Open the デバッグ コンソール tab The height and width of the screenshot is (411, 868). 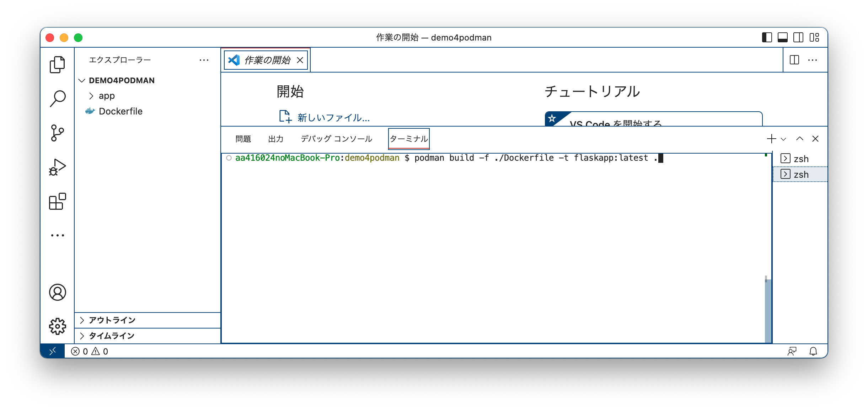point(336,139)
